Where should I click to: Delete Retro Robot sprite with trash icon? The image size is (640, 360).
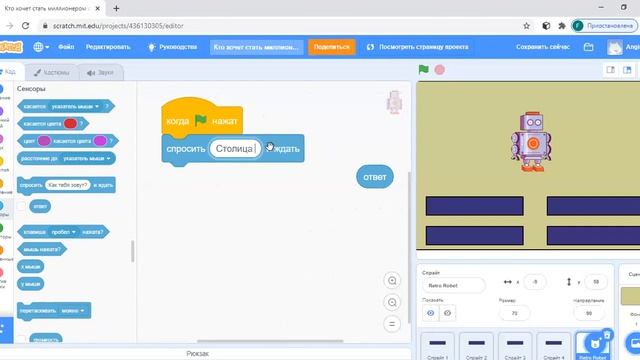tap(607, 335)
